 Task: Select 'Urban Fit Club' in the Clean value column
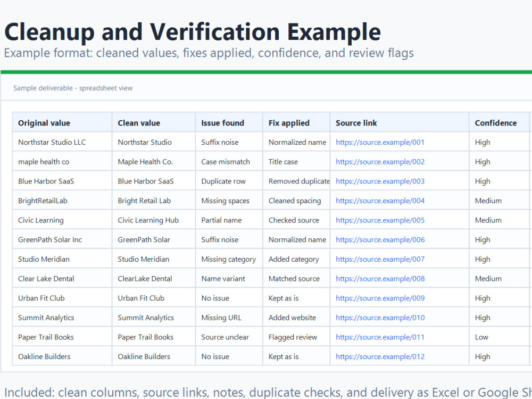point(154,298)
